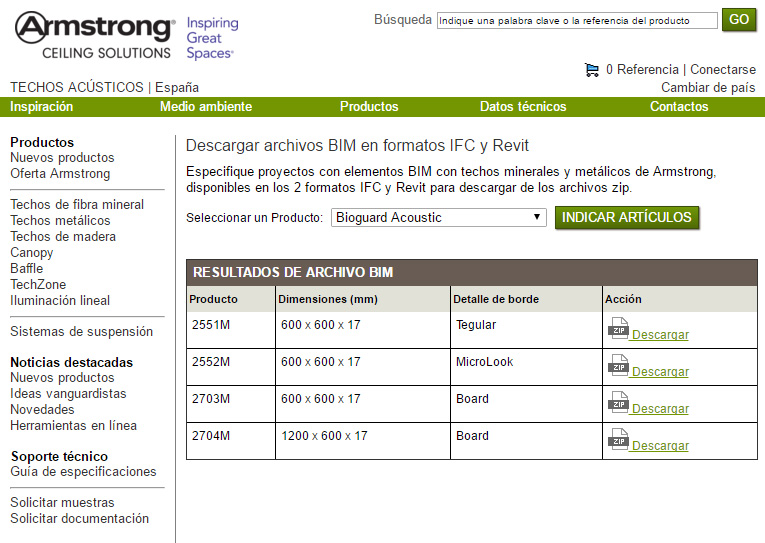Viewport: 765px width, 543px height.
Task: Click the Dimensiones (mm) column header
Action: (363, 299)
